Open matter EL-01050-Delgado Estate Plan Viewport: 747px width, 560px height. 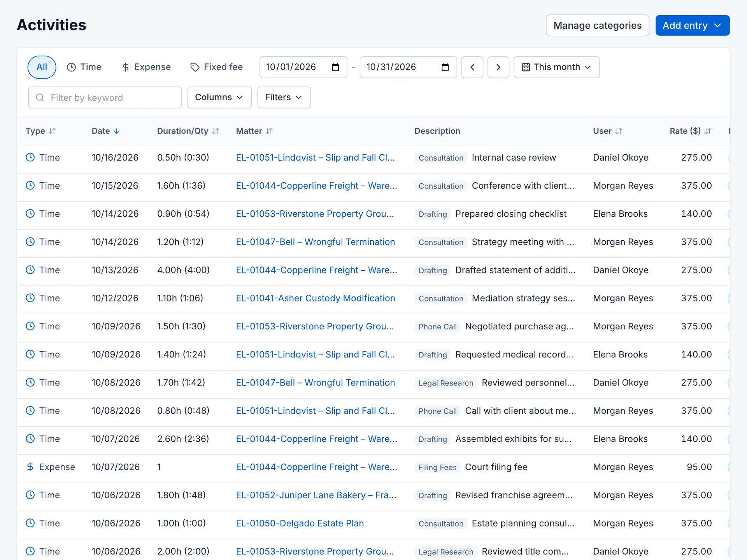pyautogui.click(x=300, y=523)
